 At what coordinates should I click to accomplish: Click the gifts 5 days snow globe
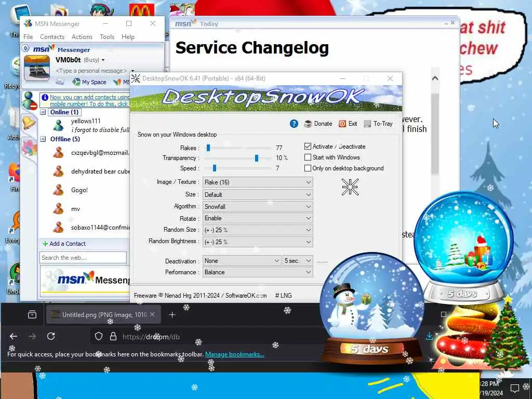click(463, 247)
